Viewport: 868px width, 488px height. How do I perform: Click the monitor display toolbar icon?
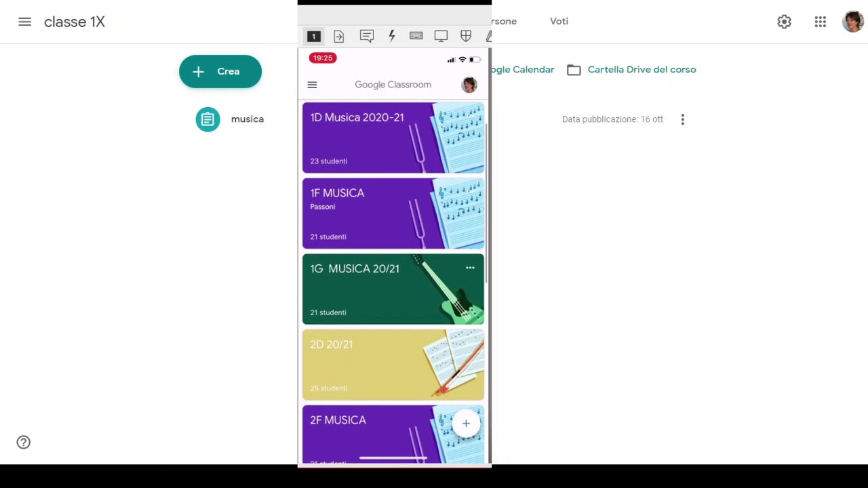[x=441, y=37]
